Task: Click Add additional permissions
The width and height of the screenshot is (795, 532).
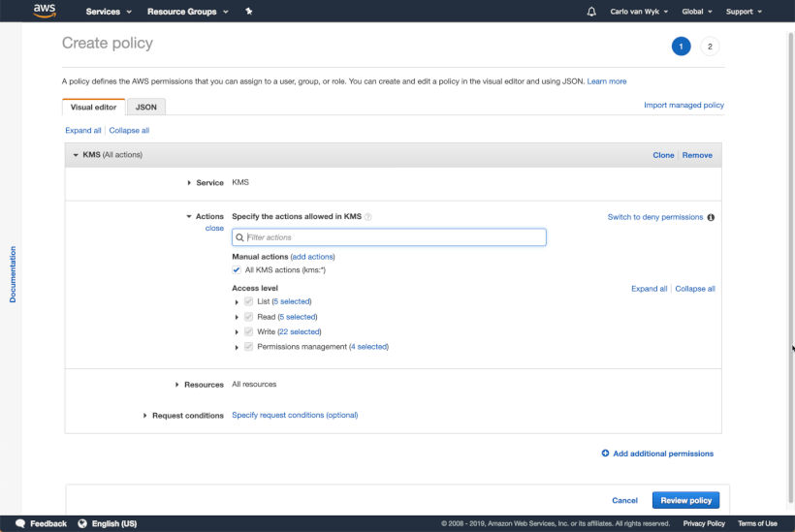Action: pos(663,454)
